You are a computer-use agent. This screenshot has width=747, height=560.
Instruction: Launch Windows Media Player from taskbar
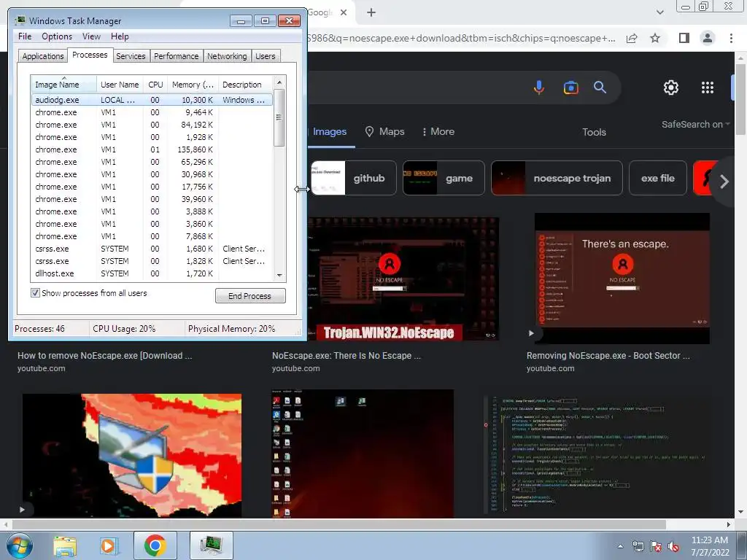[x=109, y=545]
